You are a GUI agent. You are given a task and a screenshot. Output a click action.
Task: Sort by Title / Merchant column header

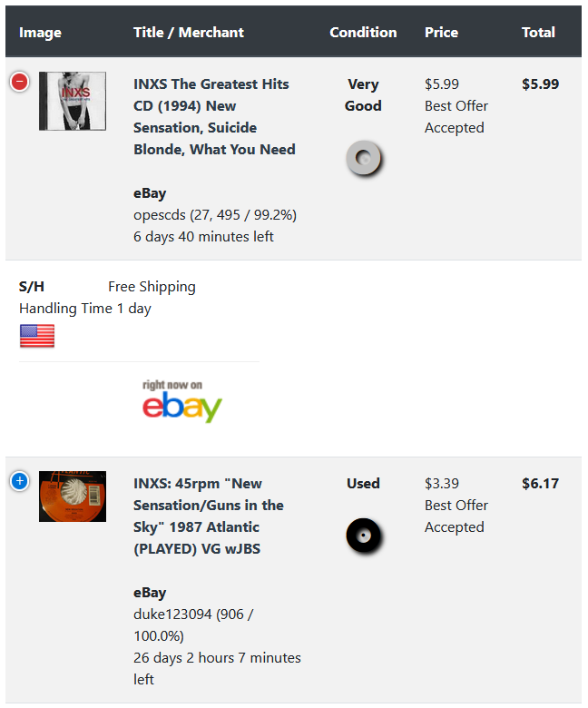tap(189, 33)
